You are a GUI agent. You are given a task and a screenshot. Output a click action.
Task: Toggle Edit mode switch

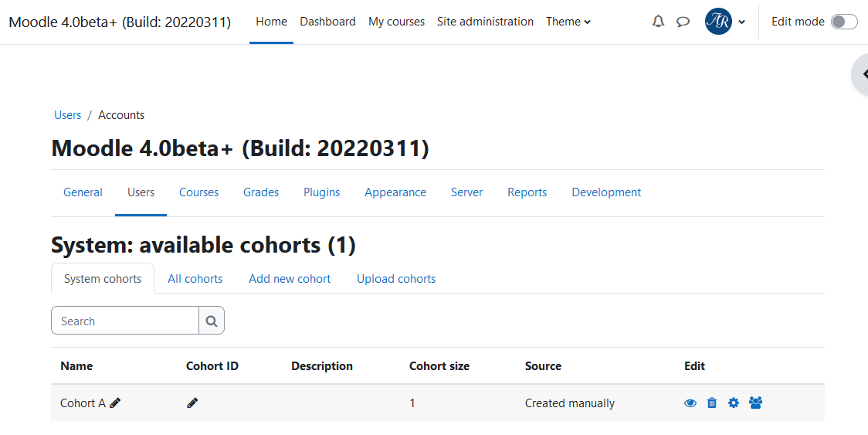click(843, 22)
